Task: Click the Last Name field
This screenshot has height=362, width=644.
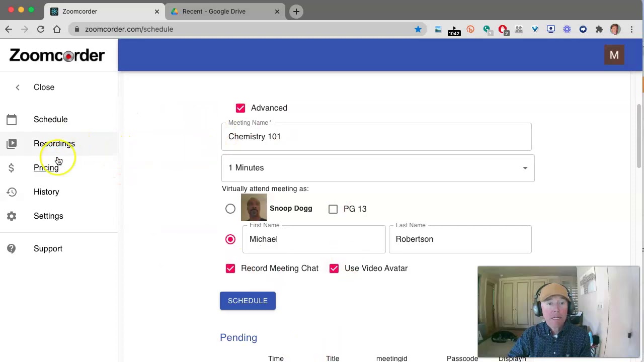Action: pos(460,239)
